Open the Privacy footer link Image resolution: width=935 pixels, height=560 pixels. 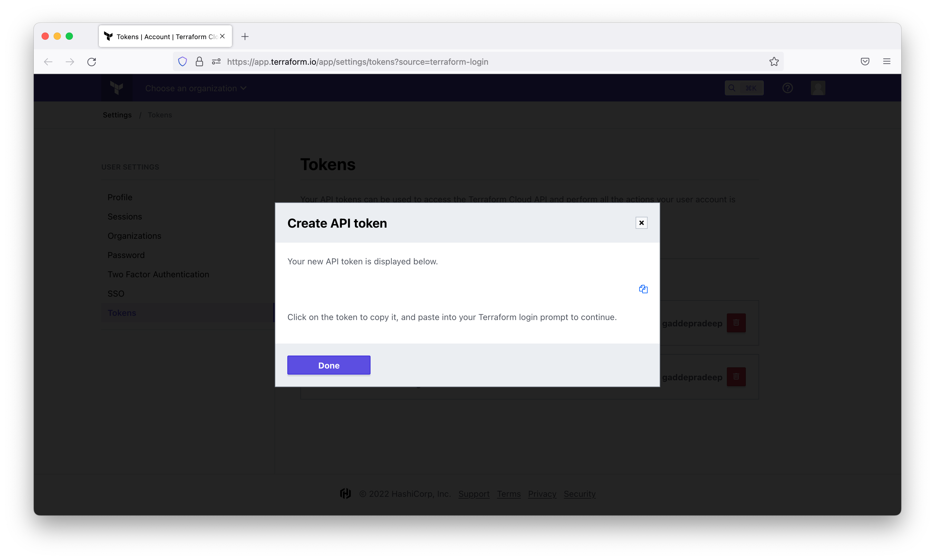542,493
